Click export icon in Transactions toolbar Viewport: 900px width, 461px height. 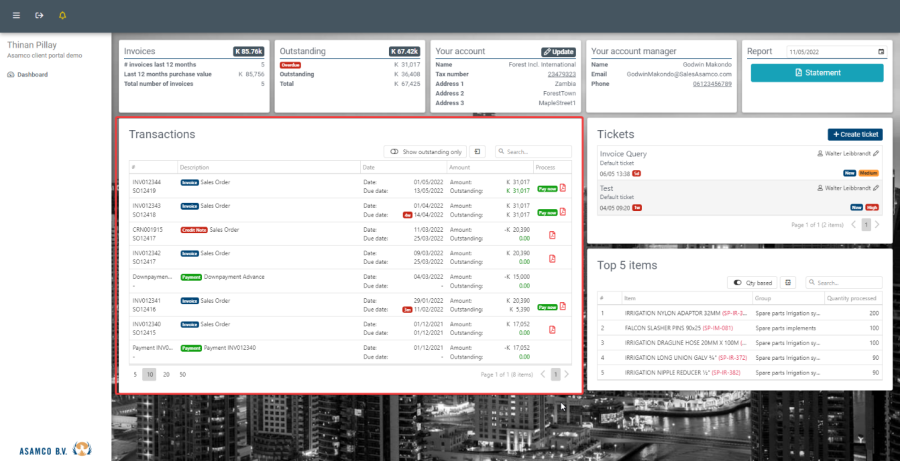coord(478,152)
